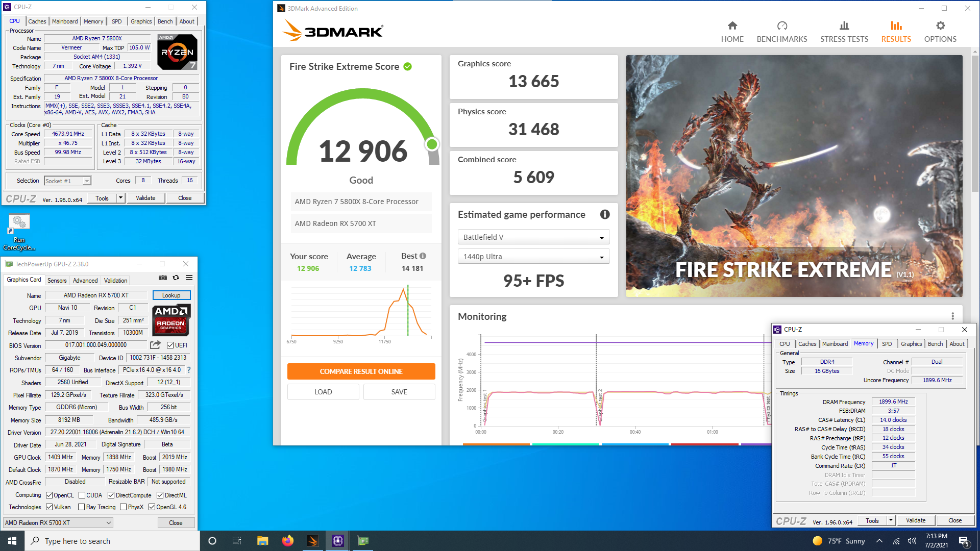Click Validate in the top CPU-Z window

[145, 198]
